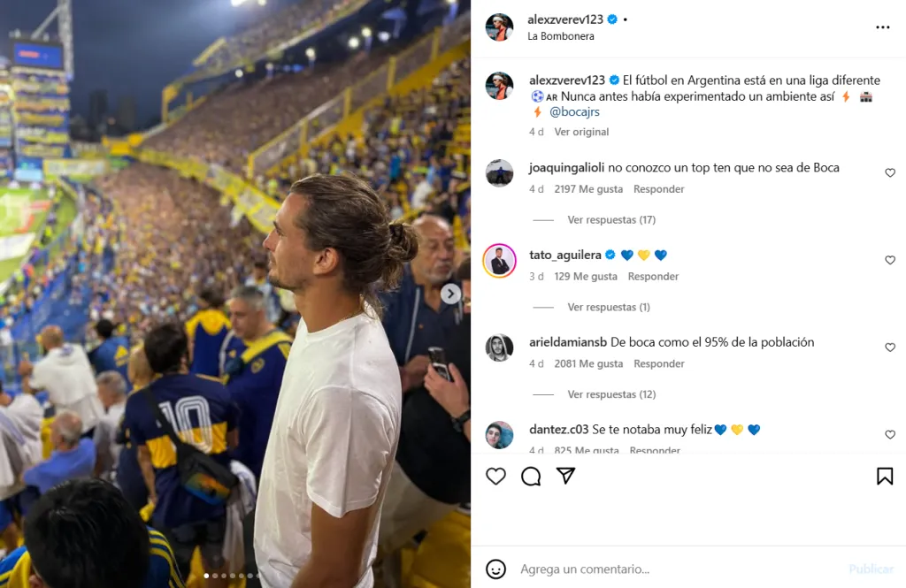Like joaquingalioli's comment
This screenshot has height=588, width=906.
pyautogui.click(x=890, y=173)
